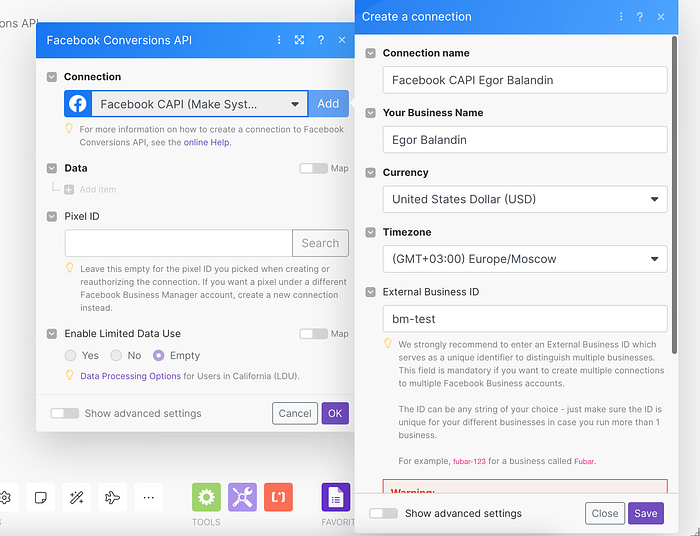Open the orange Text parser brackets icon
This screenshot has width=700, height=536.
[x=278, y=497]
